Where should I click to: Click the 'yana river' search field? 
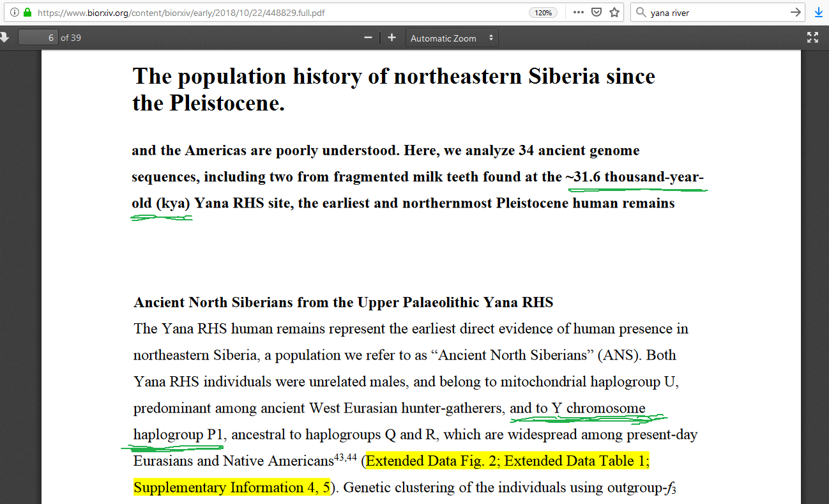pos(717,12)
